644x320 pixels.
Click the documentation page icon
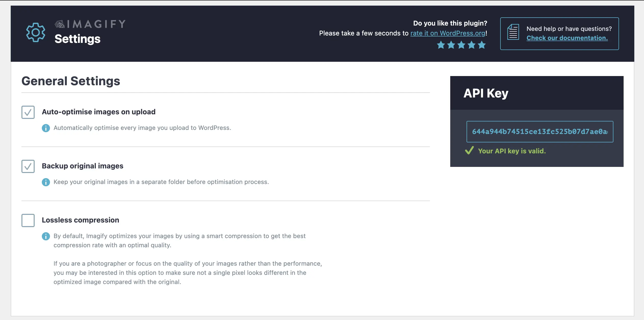513,32
